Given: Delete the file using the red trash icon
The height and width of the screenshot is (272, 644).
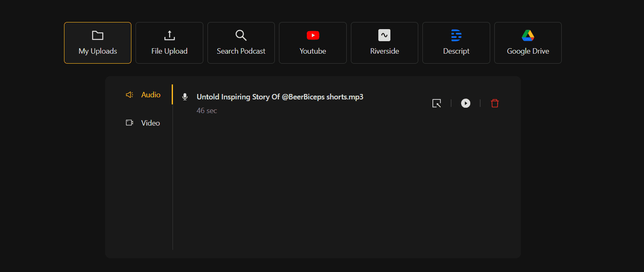Looking at the screenshot, I should (x=495, y=103).
